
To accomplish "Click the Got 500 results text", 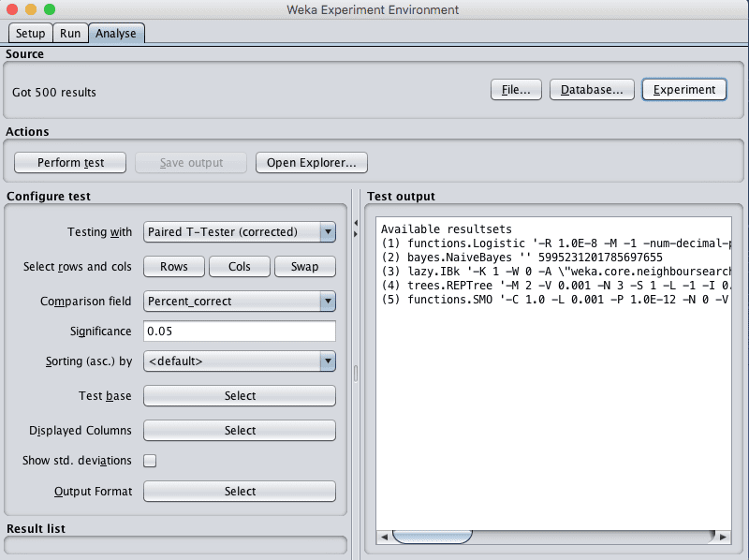I will click(54, 92).
